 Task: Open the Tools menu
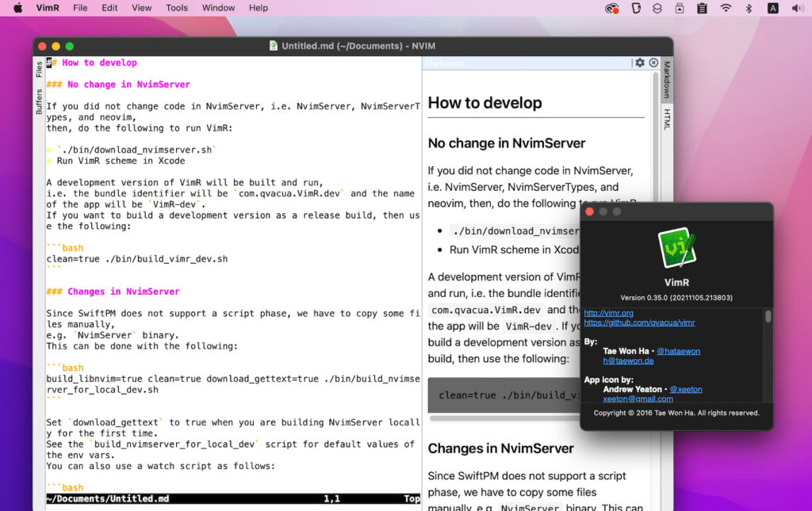pos(176,8)
